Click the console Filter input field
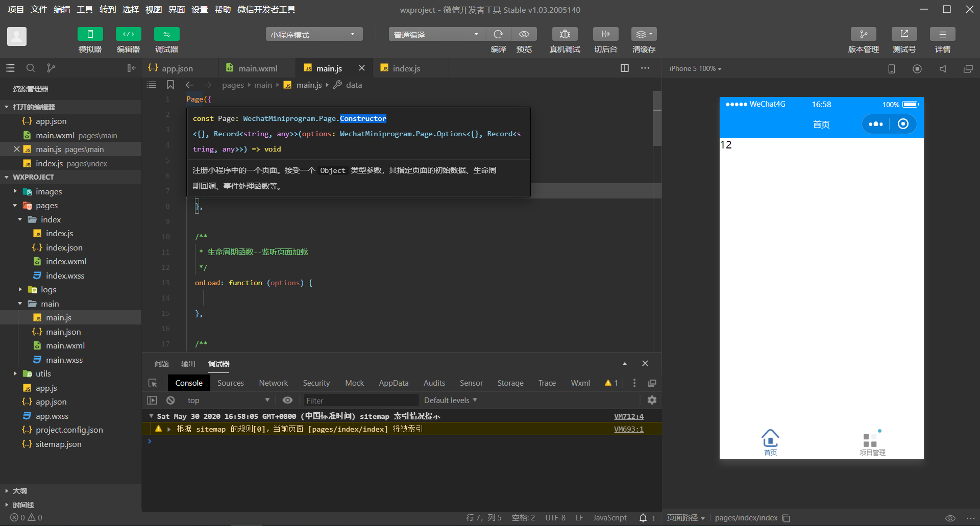 361,400
